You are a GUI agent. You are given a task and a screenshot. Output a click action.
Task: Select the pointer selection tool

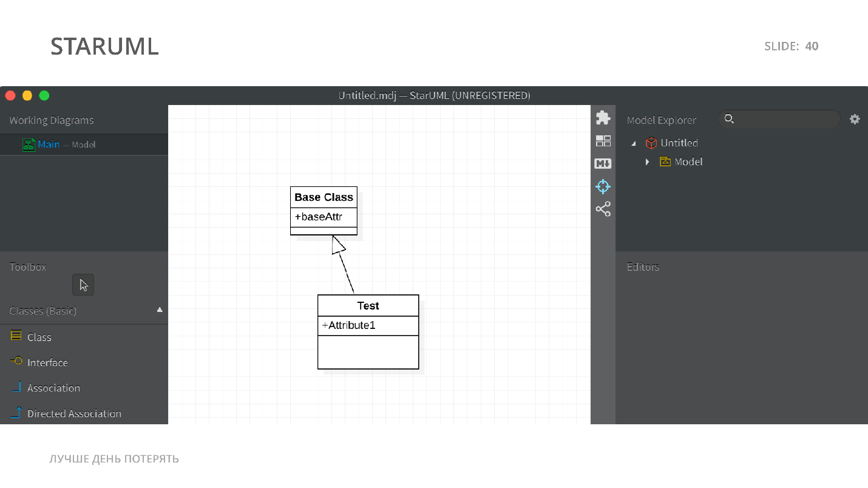coord(83,285)
